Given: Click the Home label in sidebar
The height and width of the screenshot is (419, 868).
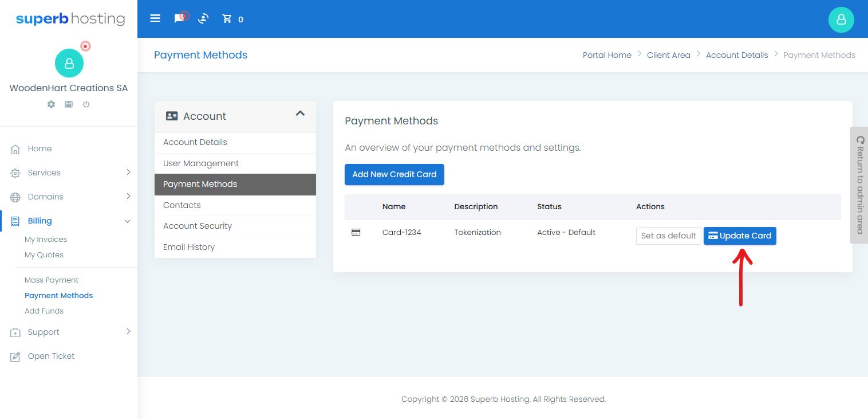Looking at the screenshot, I should coord(40,148).
